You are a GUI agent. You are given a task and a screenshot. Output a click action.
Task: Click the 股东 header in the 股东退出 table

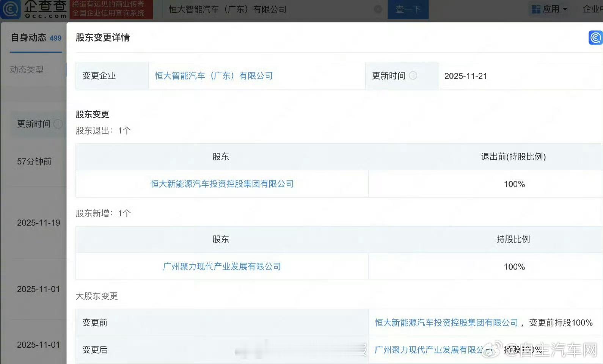click(x=221, y=157)
